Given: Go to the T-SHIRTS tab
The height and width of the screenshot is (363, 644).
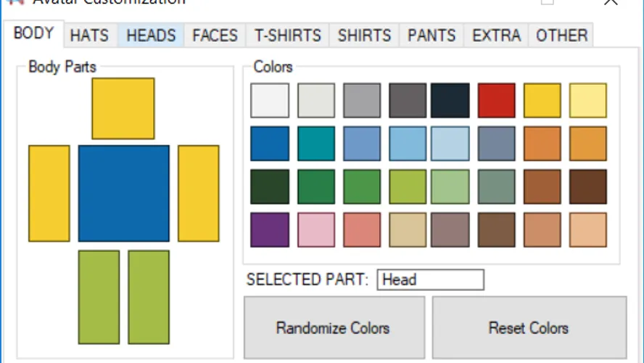Looking at the screenshot, I should coord(287,36).
